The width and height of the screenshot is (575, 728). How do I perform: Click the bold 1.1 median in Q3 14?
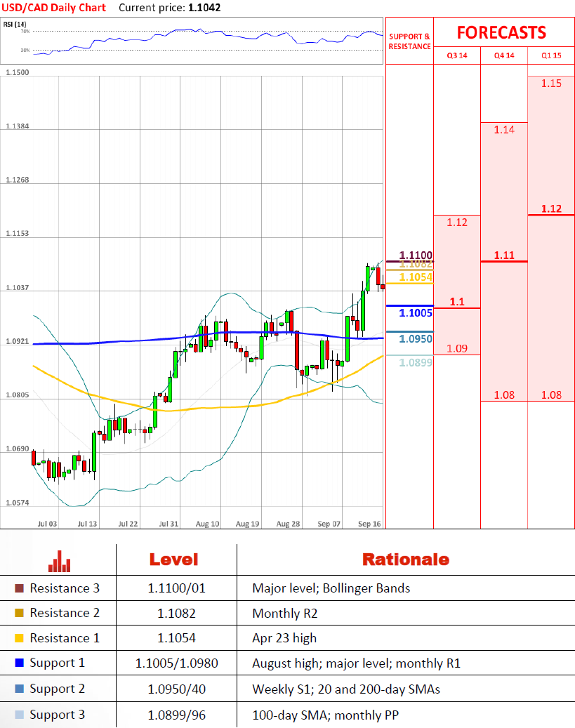coord(457,302)
